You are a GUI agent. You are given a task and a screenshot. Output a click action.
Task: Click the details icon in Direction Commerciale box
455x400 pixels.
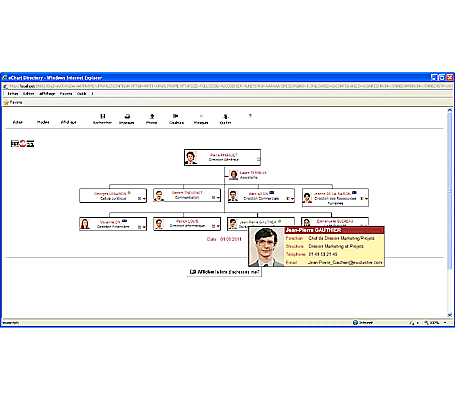click(x=288, y=199)
